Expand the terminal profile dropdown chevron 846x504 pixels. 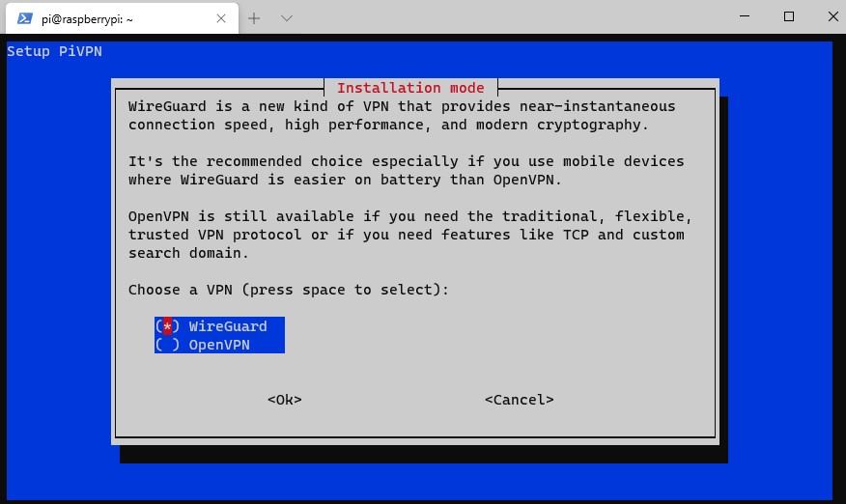(x=287, y=18)
